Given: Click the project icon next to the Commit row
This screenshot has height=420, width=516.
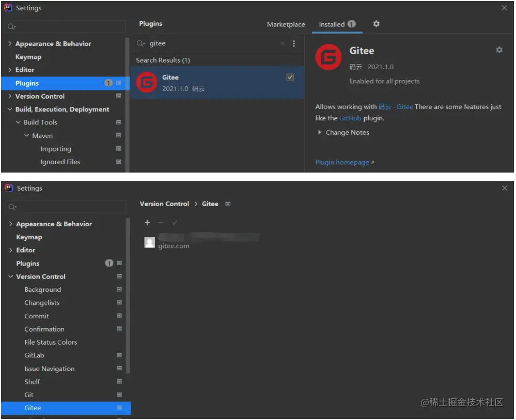Looking at the screenshot, I should click(119, 316).
